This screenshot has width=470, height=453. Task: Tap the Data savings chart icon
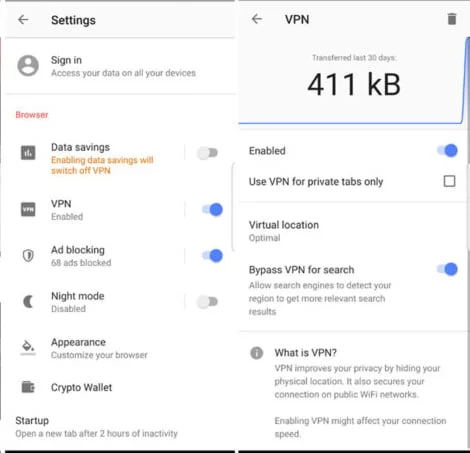(28, 153)
